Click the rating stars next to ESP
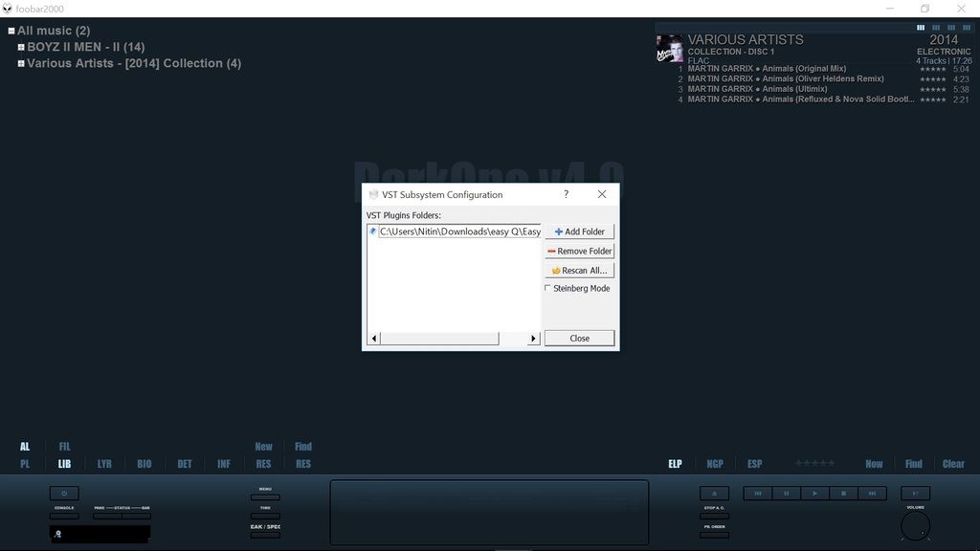Screen dimensions: 980x551 click(815, 464)
